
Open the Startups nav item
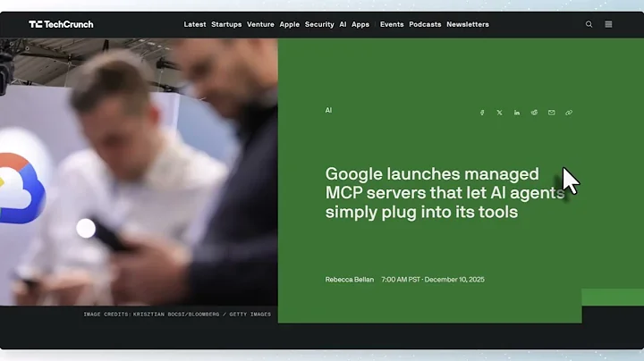pyautogui.click(x=226, y=25)
